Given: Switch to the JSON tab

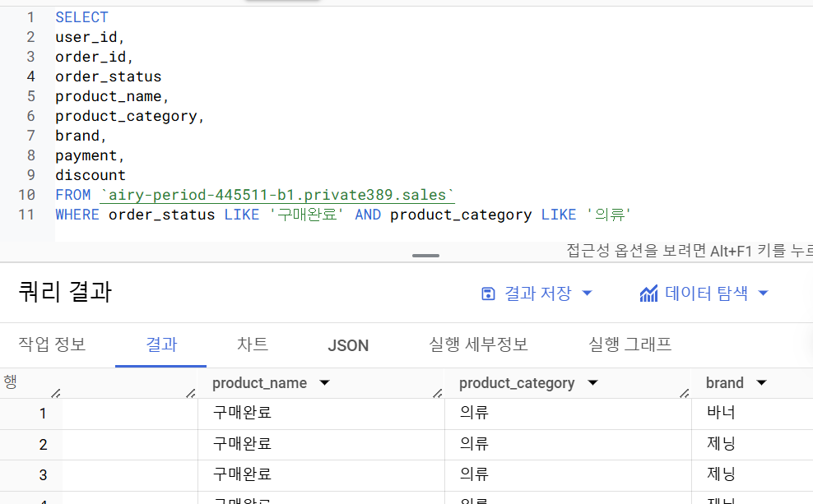Looking at the screenshot, I should [348, 345].
